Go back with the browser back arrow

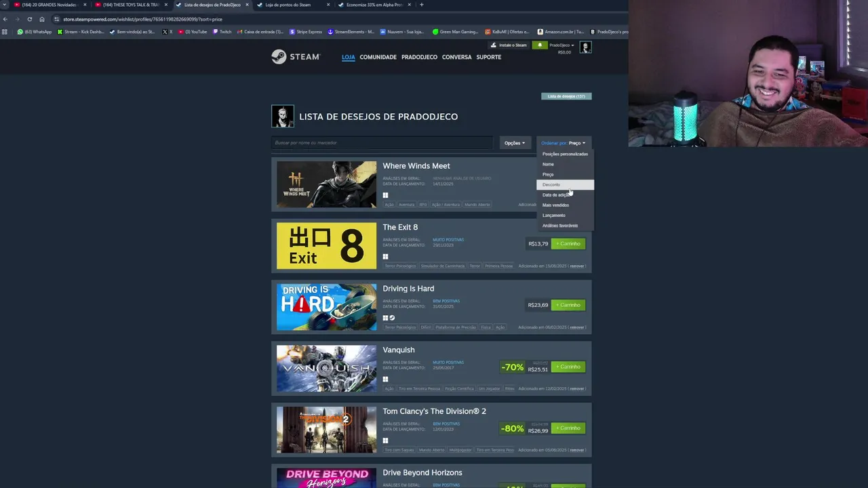click(5, 19)
